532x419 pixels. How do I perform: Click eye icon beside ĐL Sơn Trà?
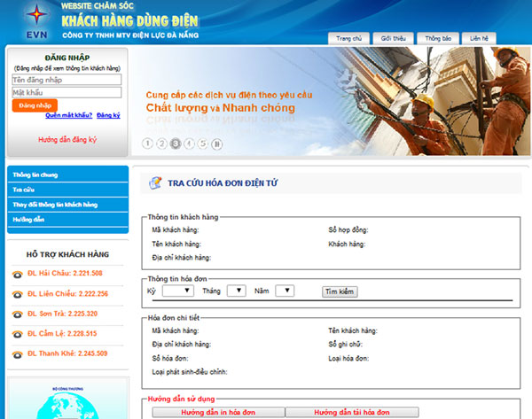coord(18,314)
